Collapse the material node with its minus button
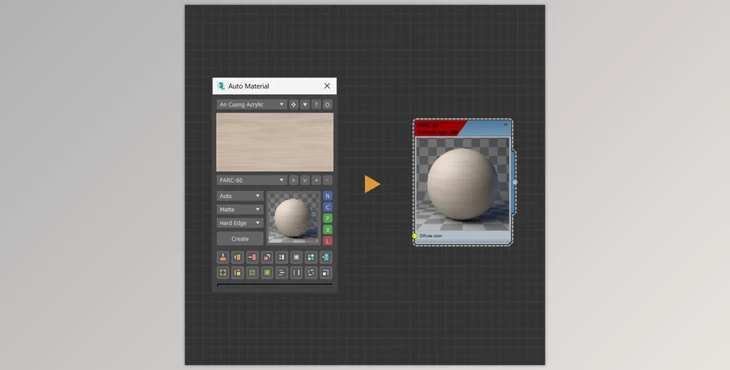The width and height of the screenshot is (730, 370). [x=506, y=125]
